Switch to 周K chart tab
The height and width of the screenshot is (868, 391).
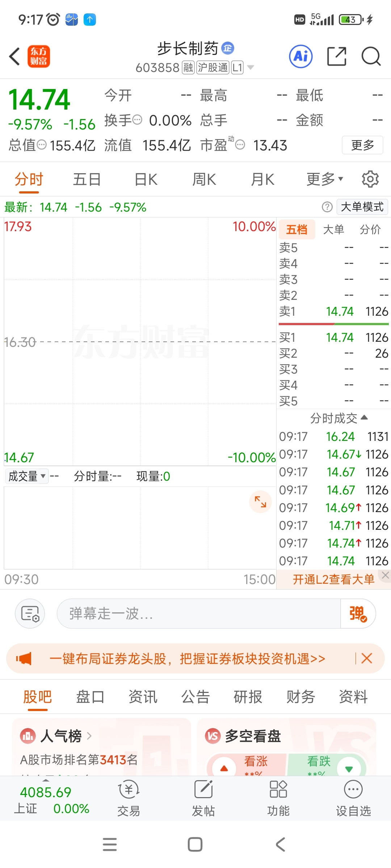click(204, 179)
